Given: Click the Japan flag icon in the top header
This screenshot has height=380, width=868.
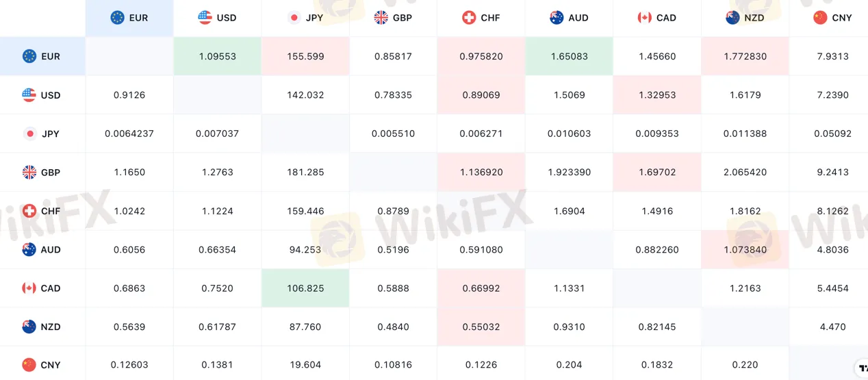Looking at the screenshot, I should click(x=294, y=18).
